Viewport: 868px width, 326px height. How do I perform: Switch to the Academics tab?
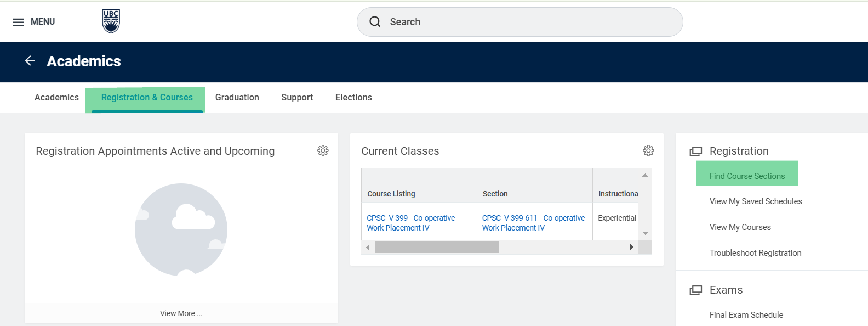click(x=56, y=97)
